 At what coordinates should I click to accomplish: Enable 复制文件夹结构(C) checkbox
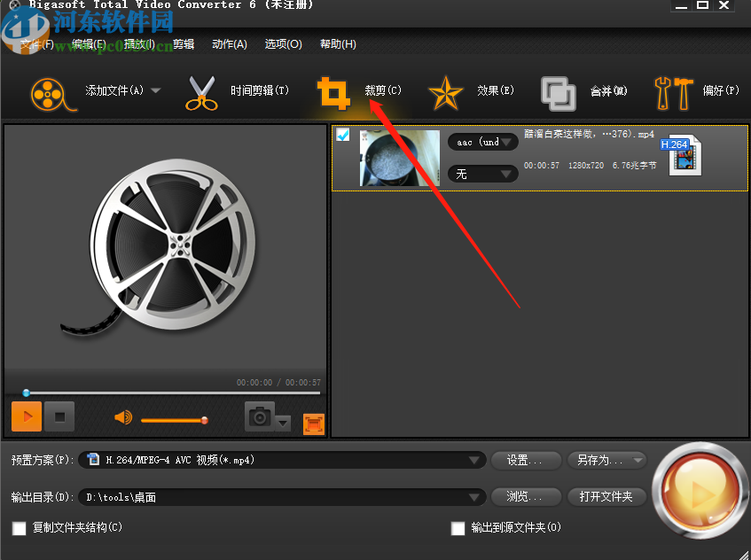pyautogui.click(x=20, y=528)
